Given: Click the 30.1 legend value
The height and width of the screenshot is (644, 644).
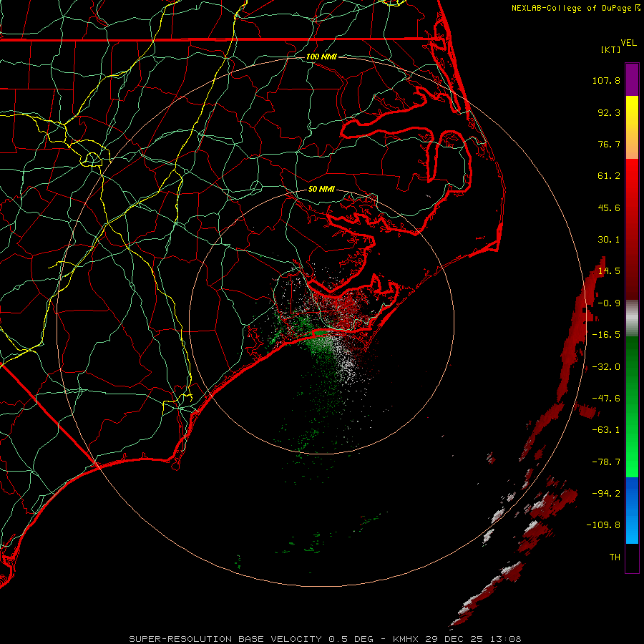Looking at the screenshot, I should (609, 240).
